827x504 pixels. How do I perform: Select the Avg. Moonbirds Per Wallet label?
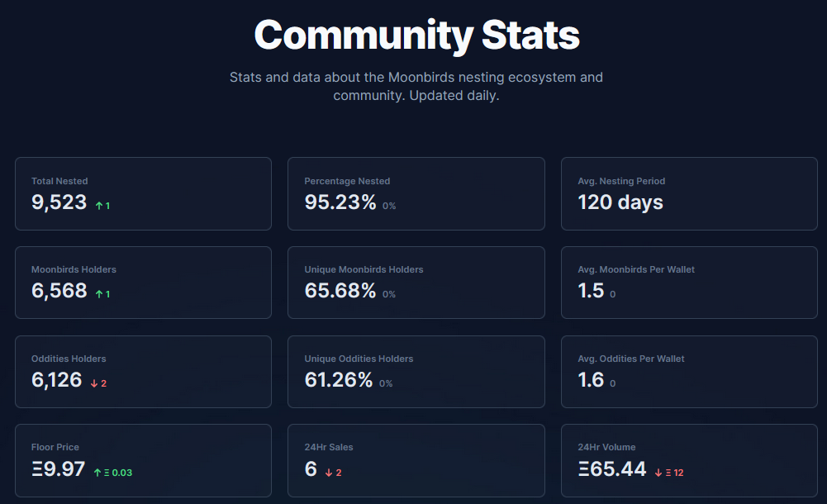pyautogui.click(x=636, y=269)
